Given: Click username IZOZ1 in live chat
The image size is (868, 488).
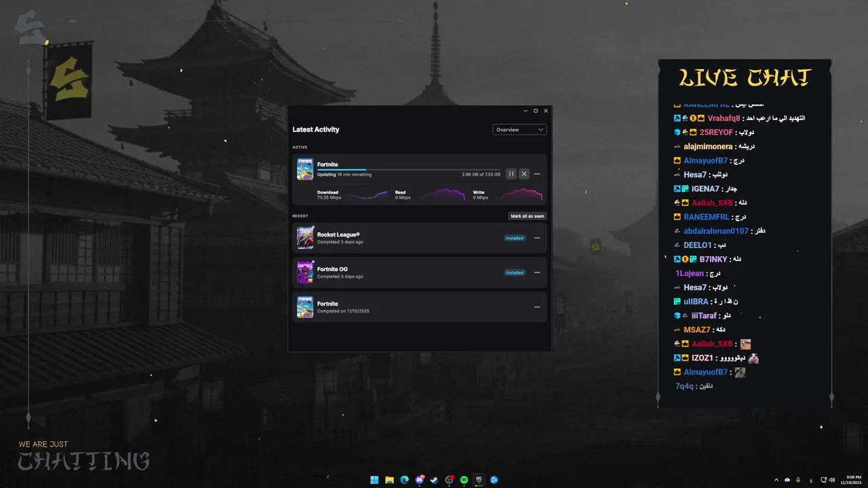Looking at the screenshot, I should pyautogui.click(x=703, y=358).
